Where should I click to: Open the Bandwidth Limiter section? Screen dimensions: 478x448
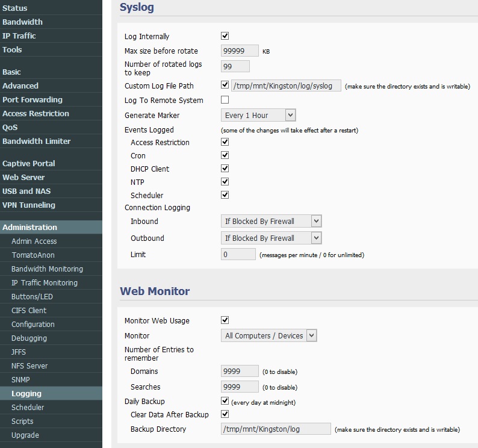(x=51, y=141)
